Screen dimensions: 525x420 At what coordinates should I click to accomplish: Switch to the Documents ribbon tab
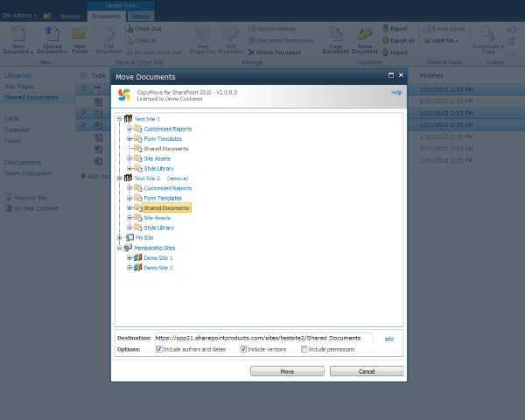(x=107, y=16)
